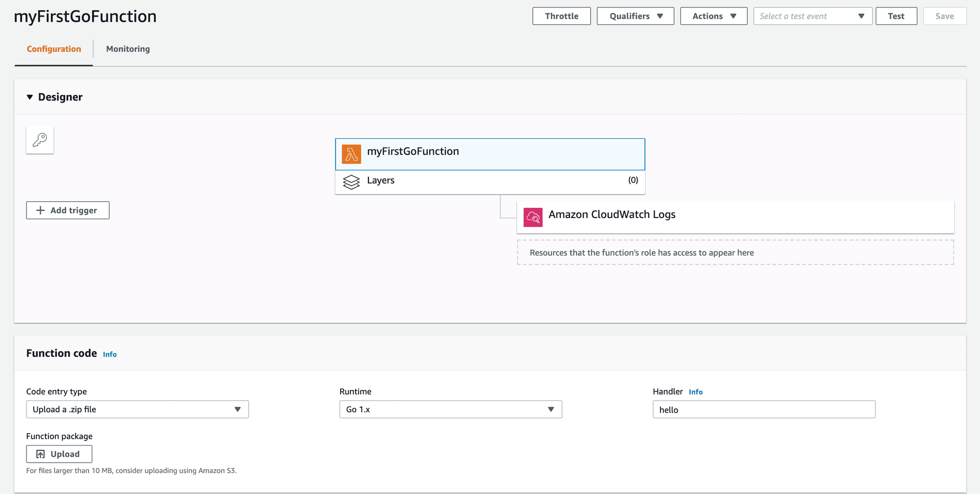Click the Save button
The height and width of the screenshot is (494, 980).
[x=944, y=16]
